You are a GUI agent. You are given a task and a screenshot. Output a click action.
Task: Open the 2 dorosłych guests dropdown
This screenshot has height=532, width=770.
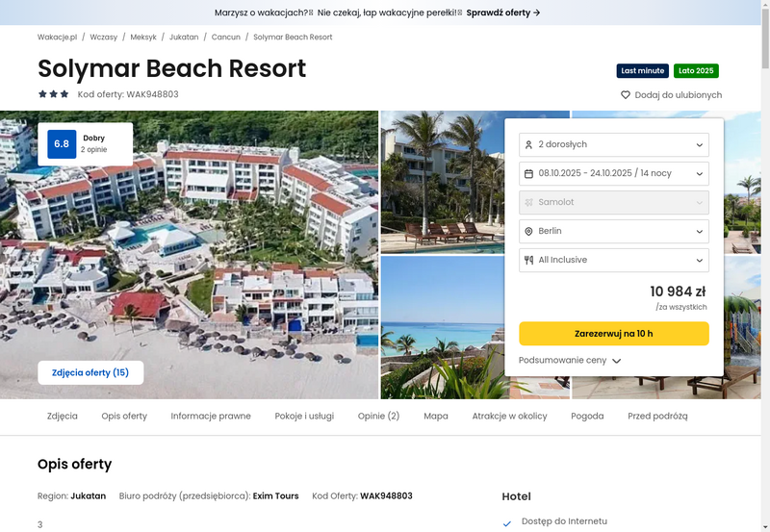tap(614, 144)
